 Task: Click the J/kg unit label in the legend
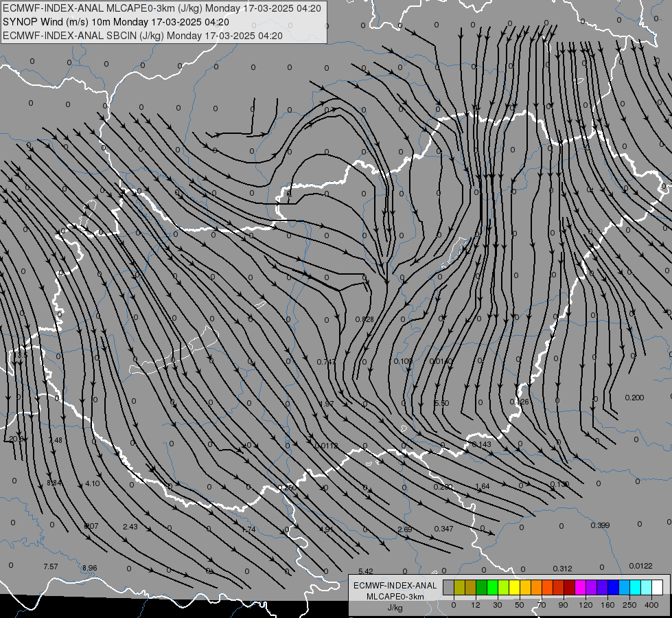click(395, 608)
